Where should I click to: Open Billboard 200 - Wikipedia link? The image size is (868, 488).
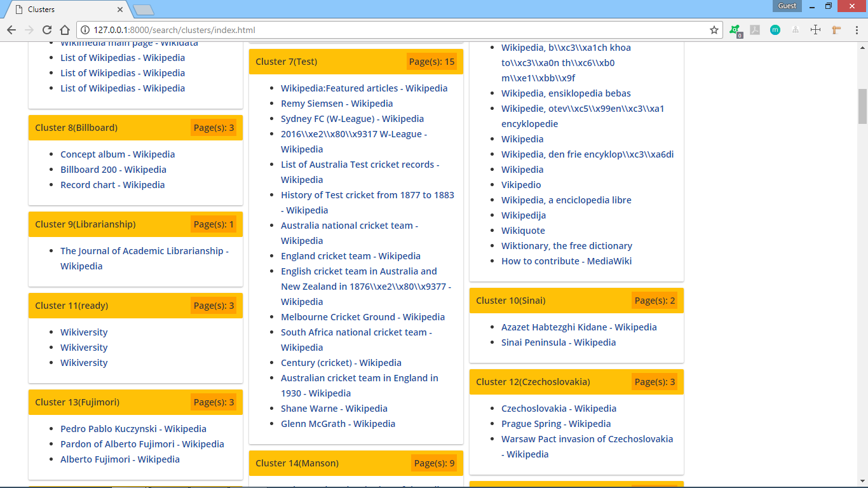tap(113, 170)
